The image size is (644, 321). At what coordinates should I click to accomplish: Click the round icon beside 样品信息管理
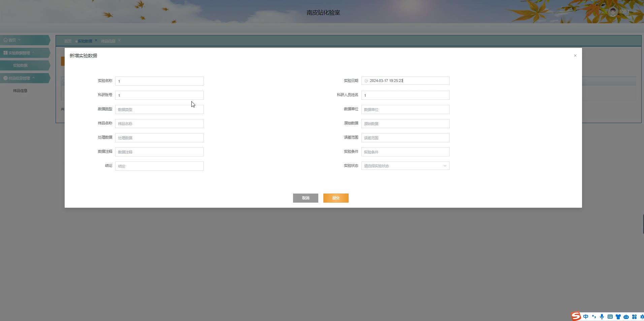5,78
